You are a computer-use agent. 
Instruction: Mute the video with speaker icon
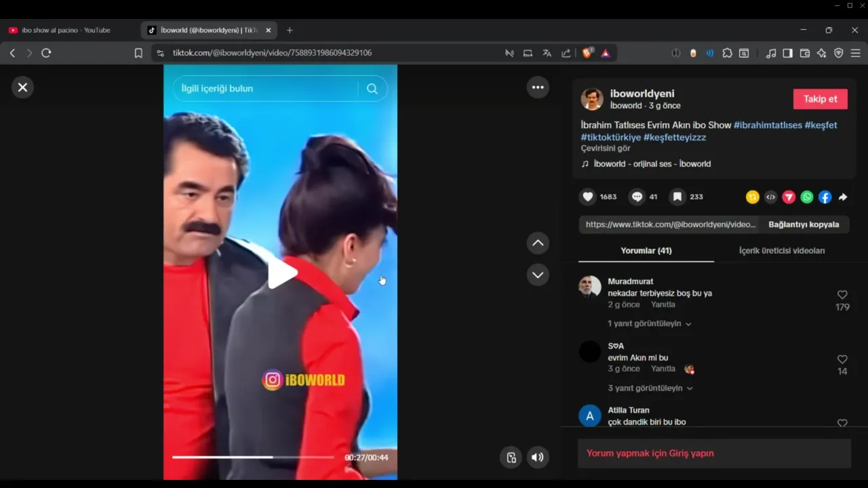[x=537, y=457]
